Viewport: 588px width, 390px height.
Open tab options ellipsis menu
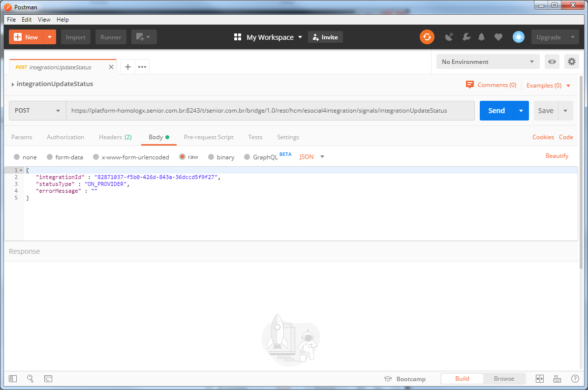142,67
